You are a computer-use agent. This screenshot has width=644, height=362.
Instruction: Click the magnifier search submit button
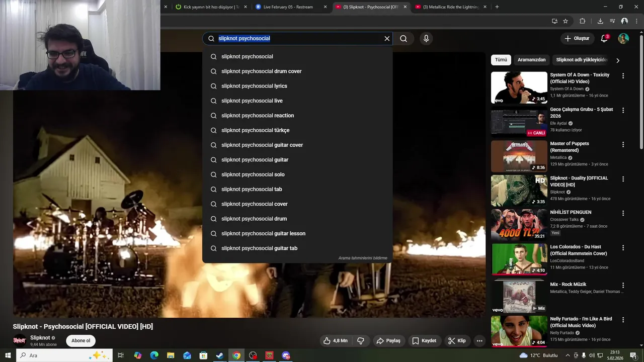point(404,39)
